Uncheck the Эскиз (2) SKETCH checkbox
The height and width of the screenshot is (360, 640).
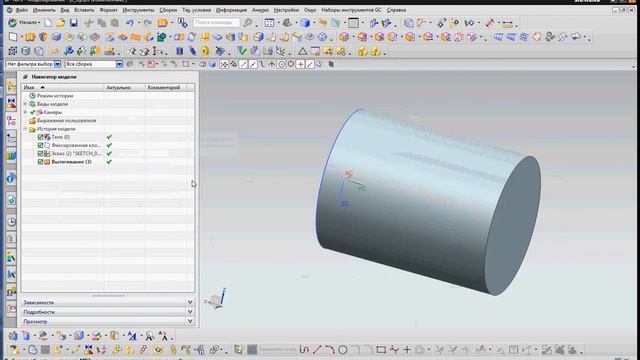point(40,153)
